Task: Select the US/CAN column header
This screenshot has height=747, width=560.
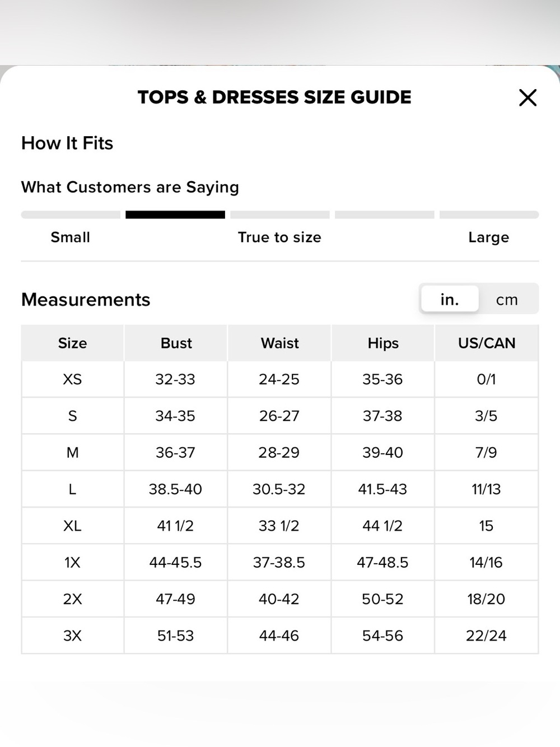Action: (487, 343)
